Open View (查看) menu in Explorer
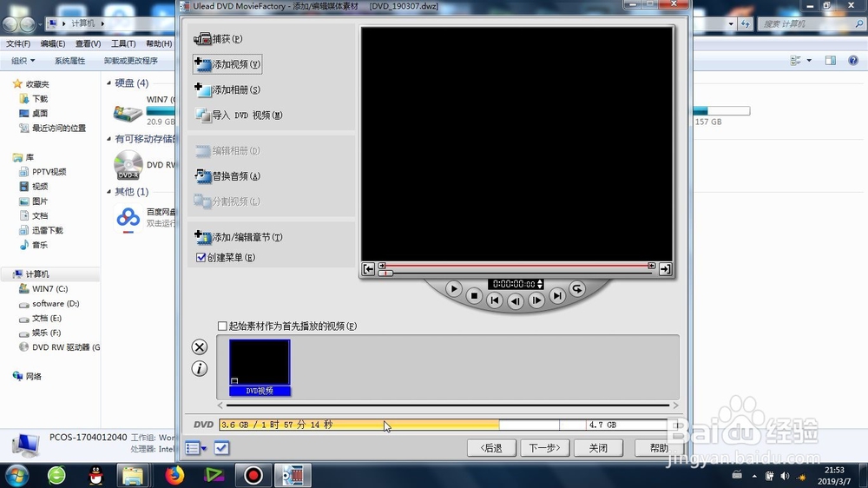 tap(88, 43)
